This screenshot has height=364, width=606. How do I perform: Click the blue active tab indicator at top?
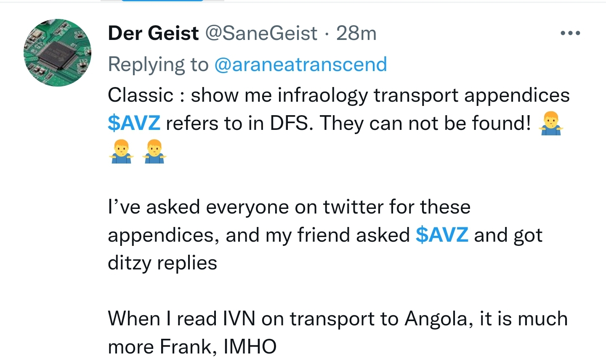click(162, 1)
